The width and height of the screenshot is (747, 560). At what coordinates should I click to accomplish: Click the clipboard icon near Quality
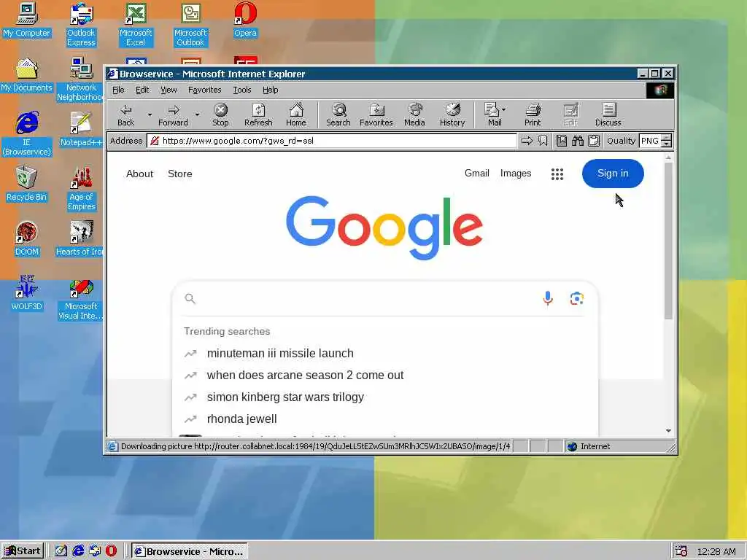point(594,141)
